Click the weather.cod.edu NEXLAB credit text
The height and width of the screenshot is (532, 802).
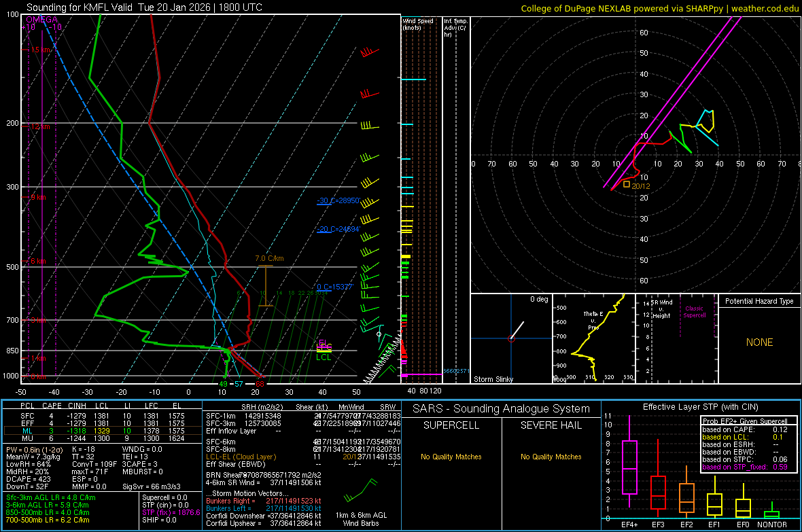[x=659, y=8]
